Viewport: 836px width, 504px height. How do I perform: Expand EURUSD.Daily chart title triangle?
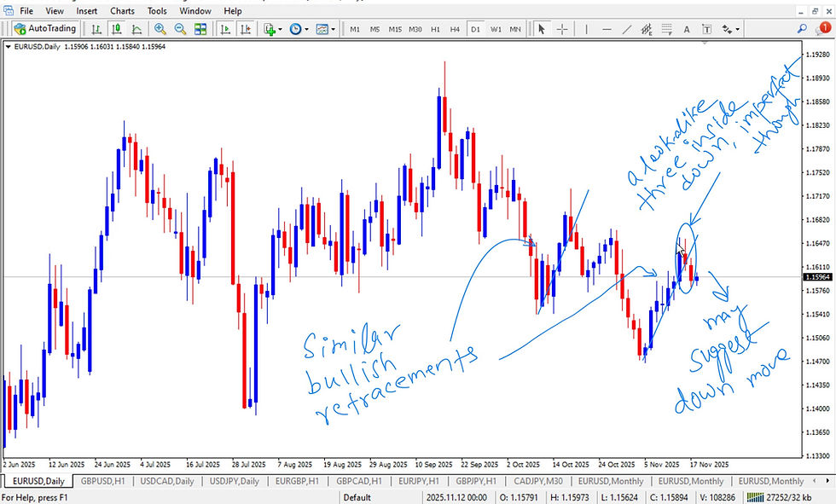pos(8,47)
